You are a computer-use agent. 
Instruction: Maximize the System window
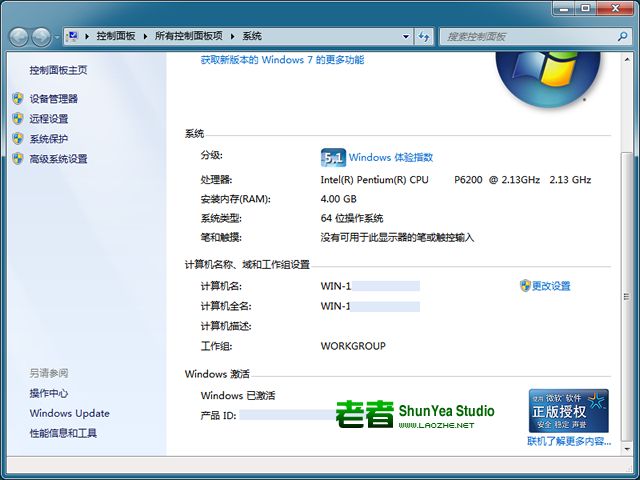coord(585,8)
